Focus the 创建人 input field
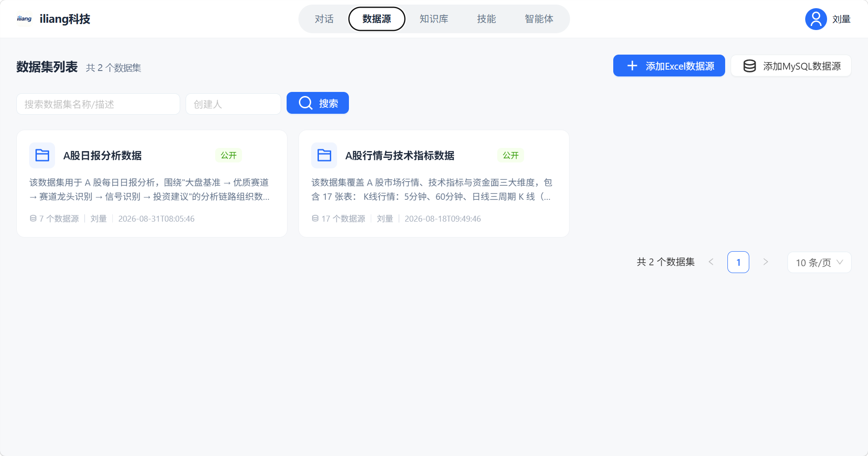This screenshot has height=456, width=868. coord(233,104)
